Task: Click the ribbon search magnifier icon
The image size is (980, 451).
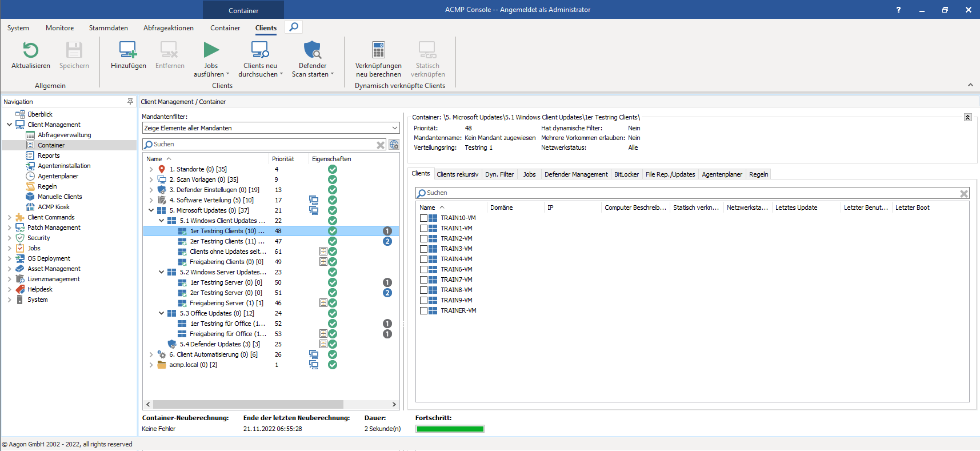Action: tap(294, 27)
